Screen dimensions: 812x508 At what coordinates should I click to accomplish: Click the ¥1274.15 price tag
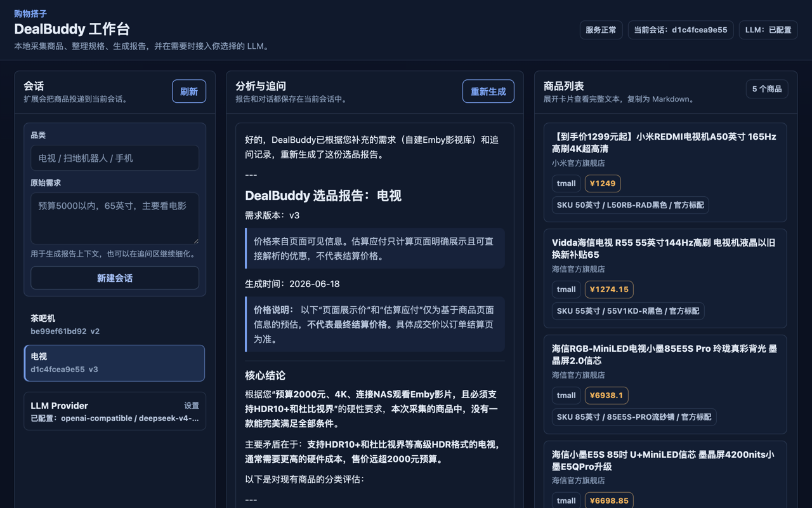click(609, 290)
